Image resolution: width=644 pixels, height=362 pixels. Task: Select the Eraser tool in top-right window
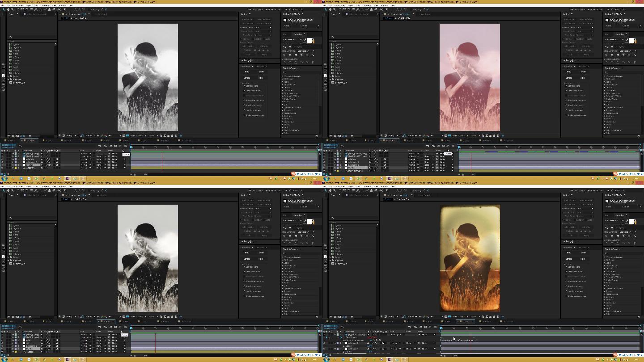[x=376, y=9]
